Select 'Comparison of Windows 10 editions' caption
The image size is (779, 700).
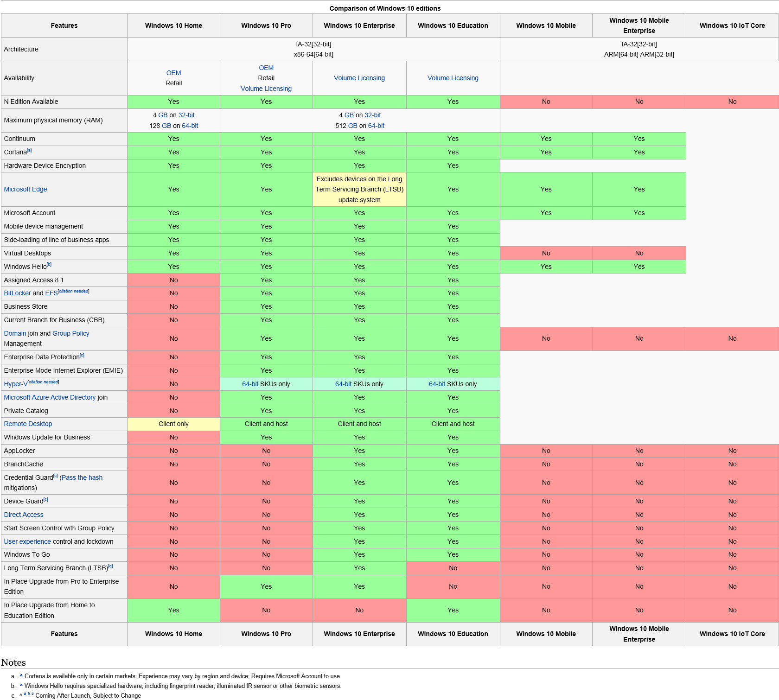click(385, 8)
